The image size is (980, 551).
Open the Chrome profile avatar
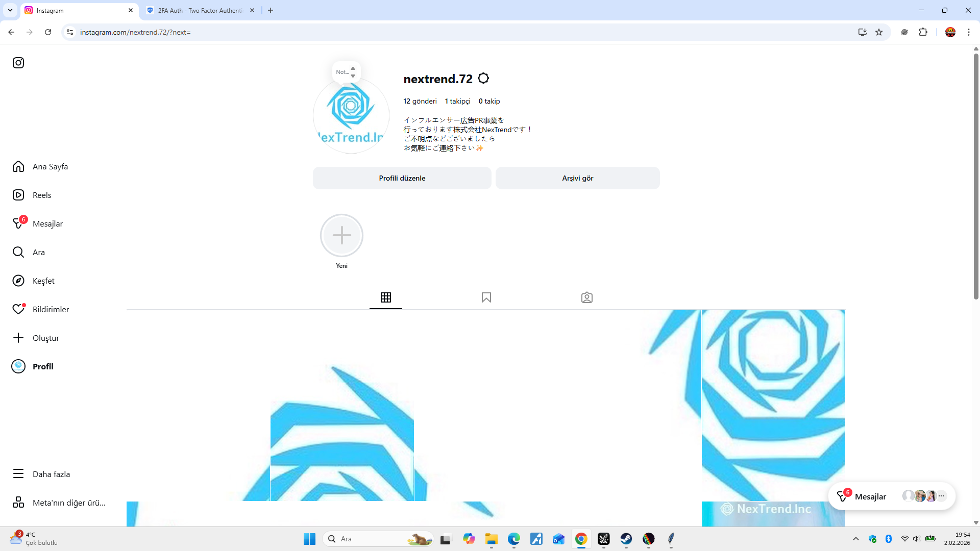950,32
